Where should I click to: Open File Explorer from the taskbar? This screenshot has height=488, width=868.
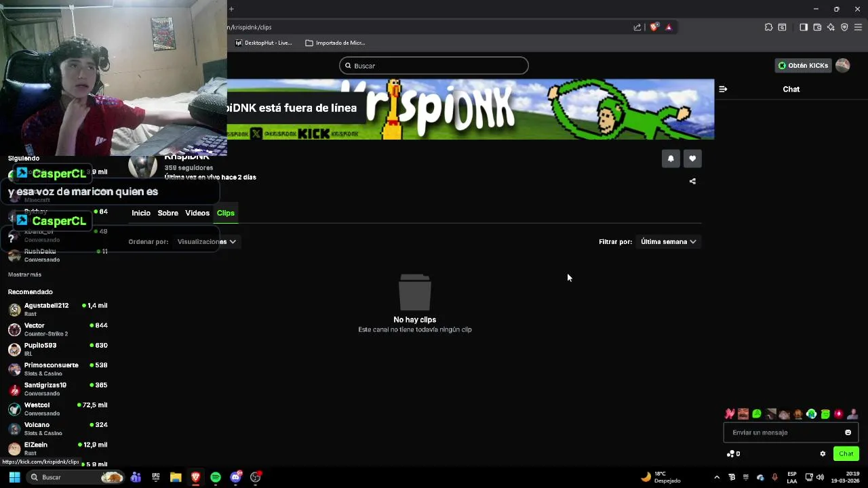coord(176,477)
